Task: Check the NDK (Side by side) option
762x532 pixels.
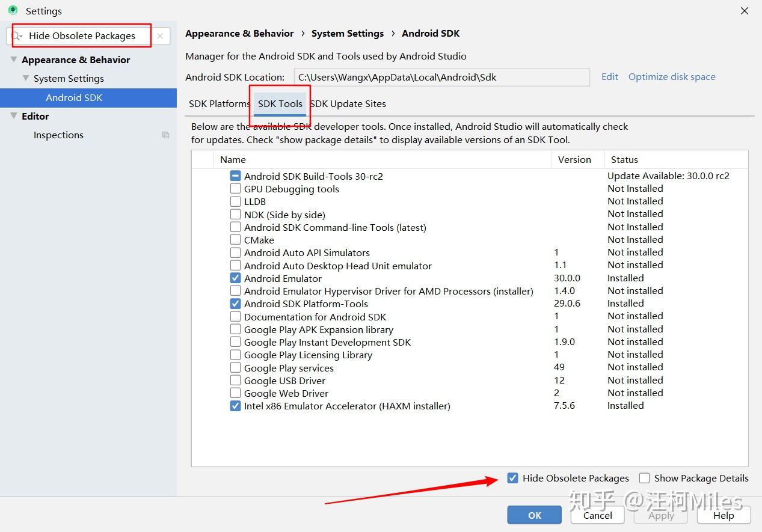Action: pos(235,215)
